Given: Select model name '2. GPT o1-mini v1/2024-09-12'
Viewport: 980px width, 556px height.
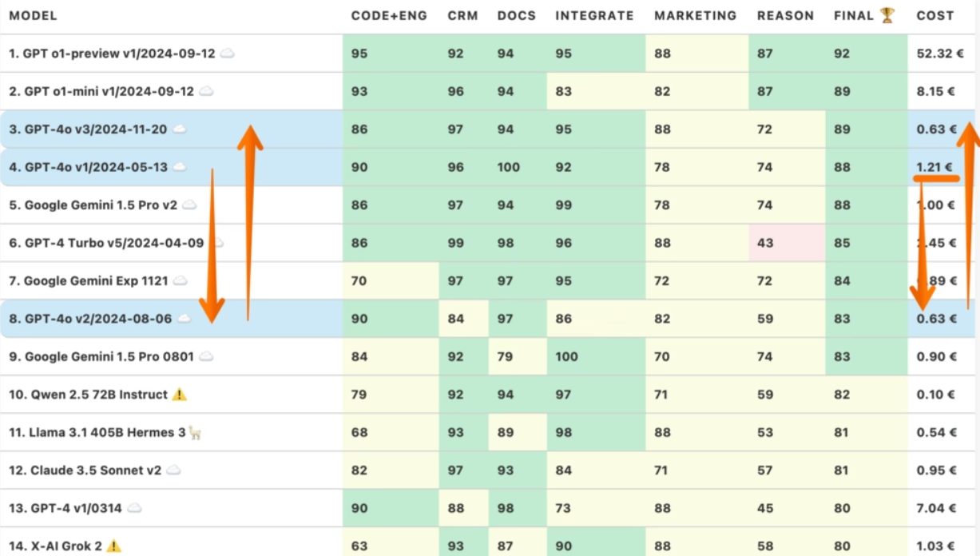Looking at the screenshot, I should [101, 92].
